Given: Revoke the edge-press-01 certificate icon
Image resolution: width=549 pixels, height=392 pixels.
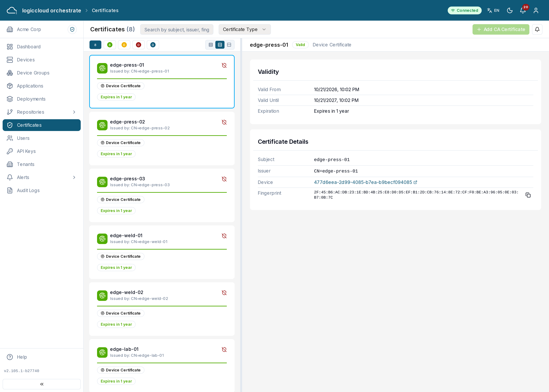Looking at the screenshot, I should point(224,65).
